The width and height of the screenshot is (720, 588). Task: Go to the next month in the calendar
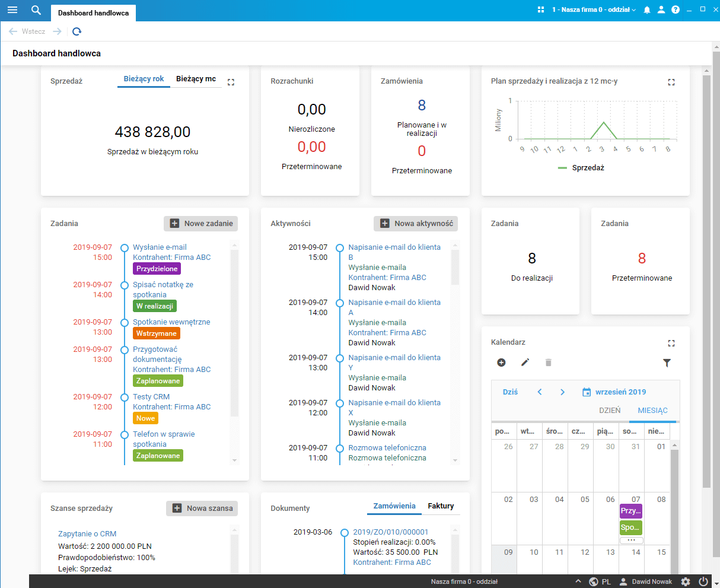(563, 392)
